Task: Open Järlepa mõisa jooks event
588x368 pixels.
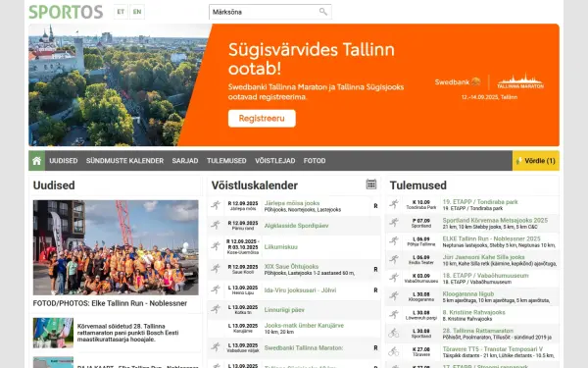Action: [x=292, y=203]
